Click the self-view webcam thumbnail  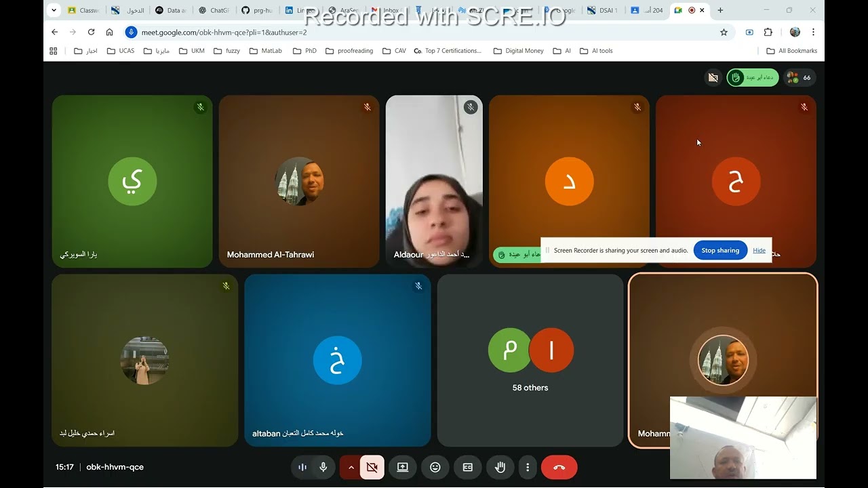(743, 438)
